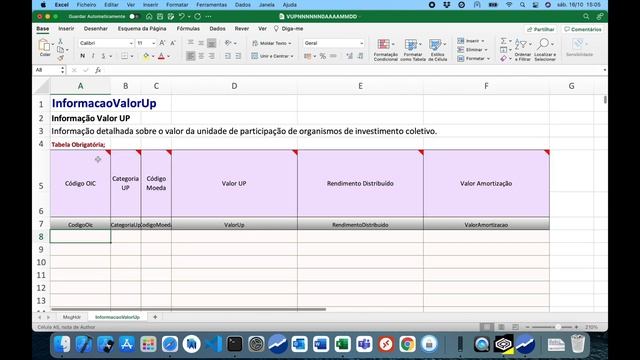Open the font size dropdown
This screenshot has height=360, width=640.
[x=153, y=43]
